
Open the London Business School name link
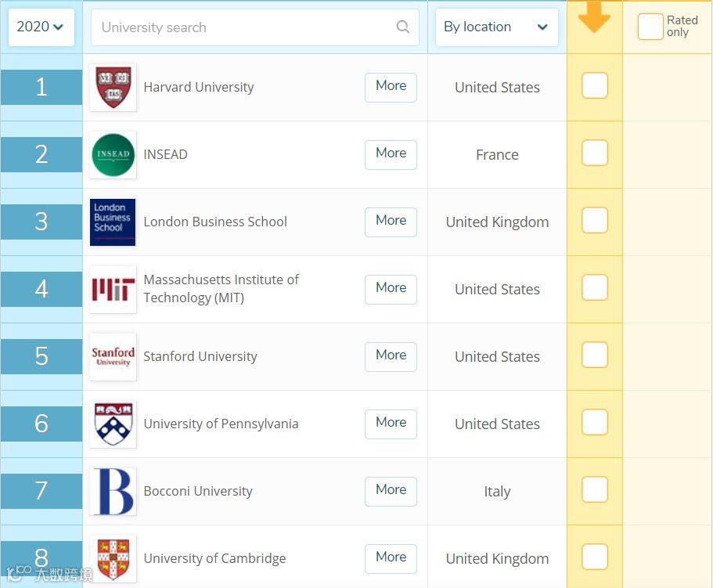(215, 222)
